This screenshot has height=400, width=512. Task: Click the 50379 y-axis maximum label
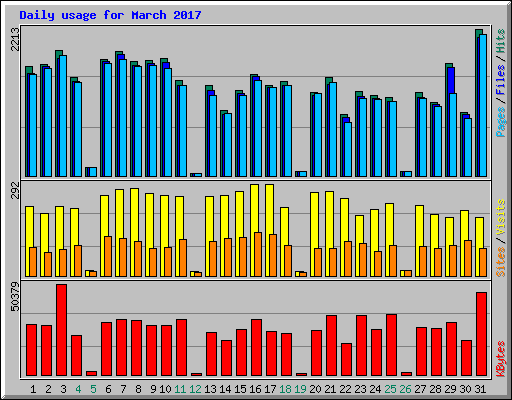[15, 297]
